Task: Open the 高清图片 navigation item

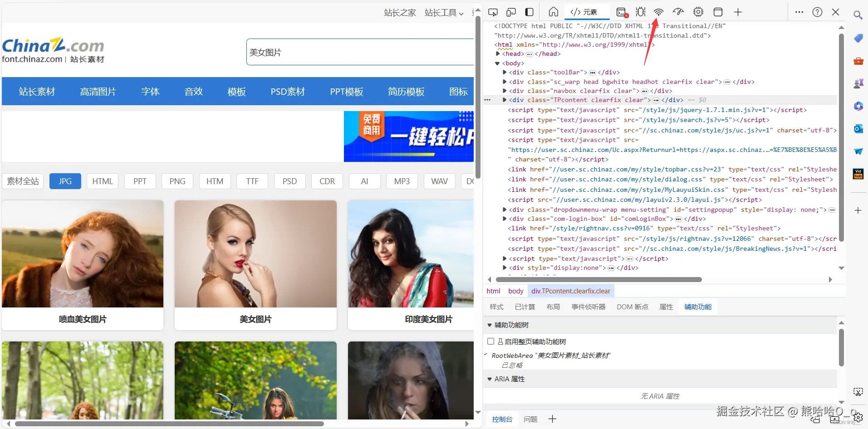Action: click(98, 92)
